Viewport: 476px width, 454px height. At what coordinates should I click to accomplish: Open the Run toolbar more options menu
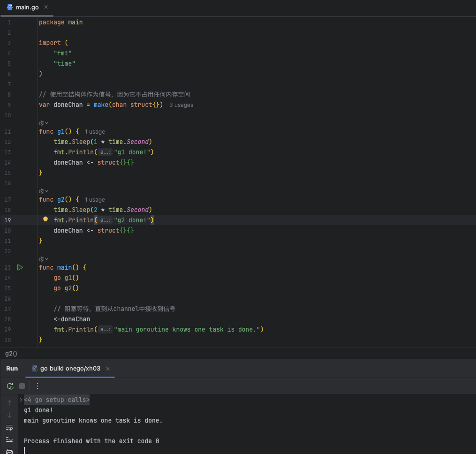tap(38, 386)
